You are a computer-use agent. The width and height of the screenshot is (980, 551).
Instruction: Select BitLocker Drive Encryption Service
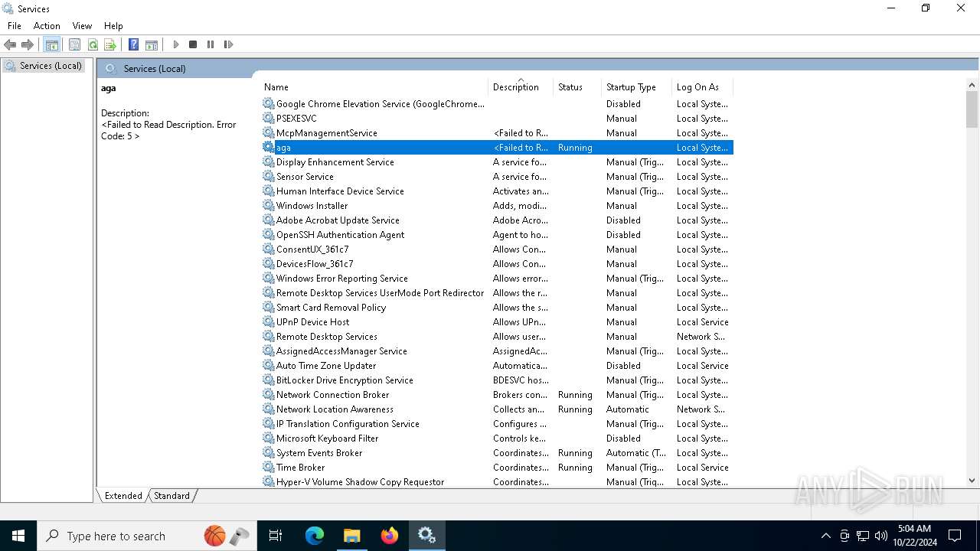click(497, 380)
